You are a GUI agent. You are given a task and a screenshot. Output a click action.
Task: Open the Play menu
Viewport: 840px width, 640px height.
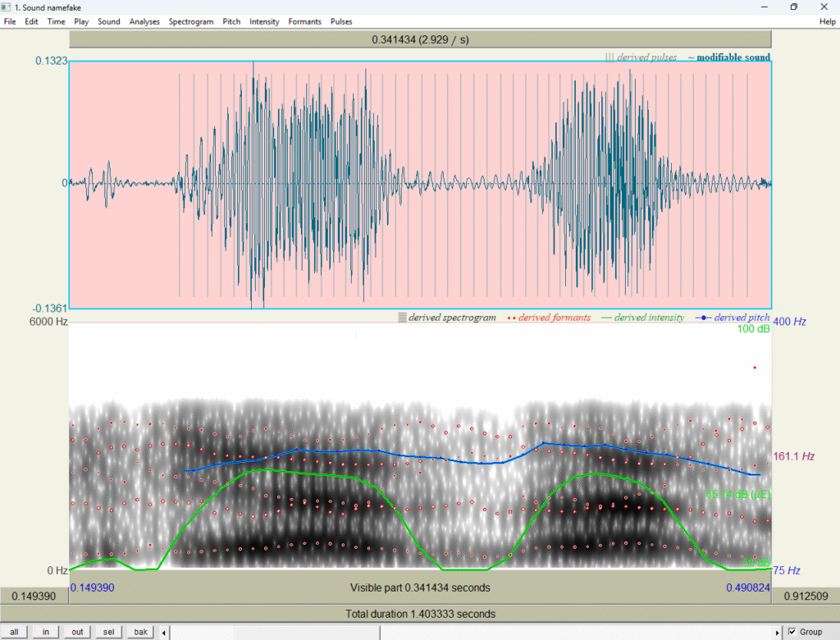click(x=81, y=21)
